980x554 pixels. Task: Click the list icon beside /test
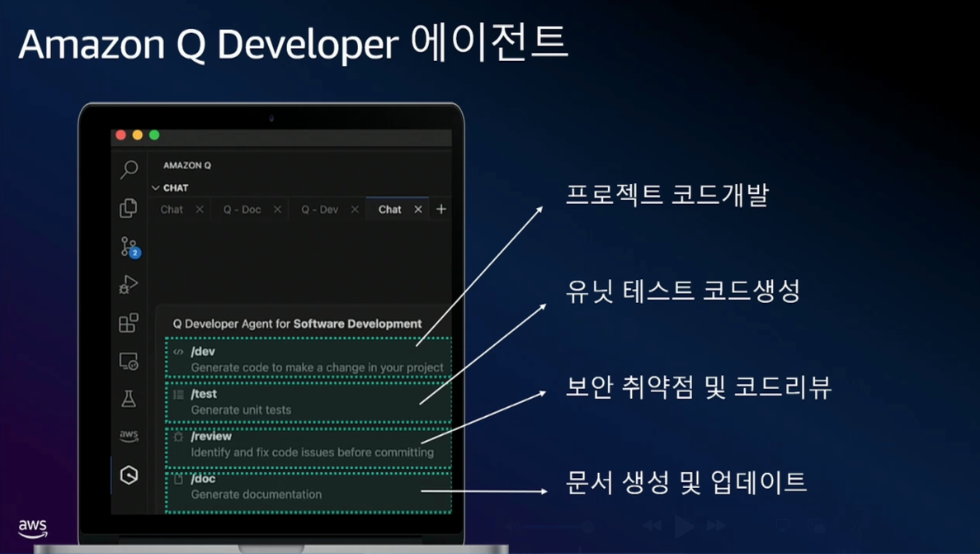[x=178, y=395]
